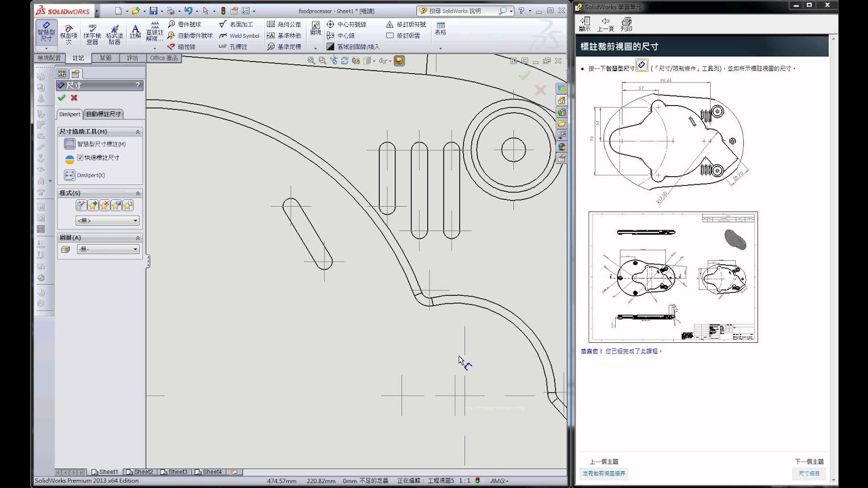Click 列印 (Print) in tutorial window
This screenshot has width=868, height=488.
point(627,24)
